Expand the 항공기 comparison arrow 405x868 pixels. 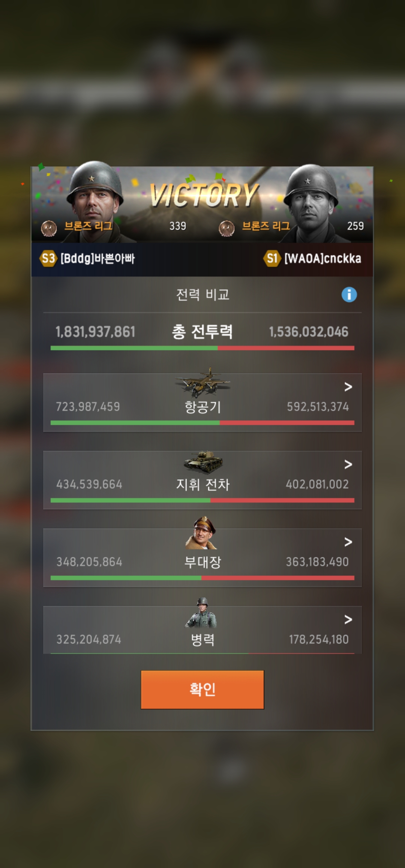[348, 387]
